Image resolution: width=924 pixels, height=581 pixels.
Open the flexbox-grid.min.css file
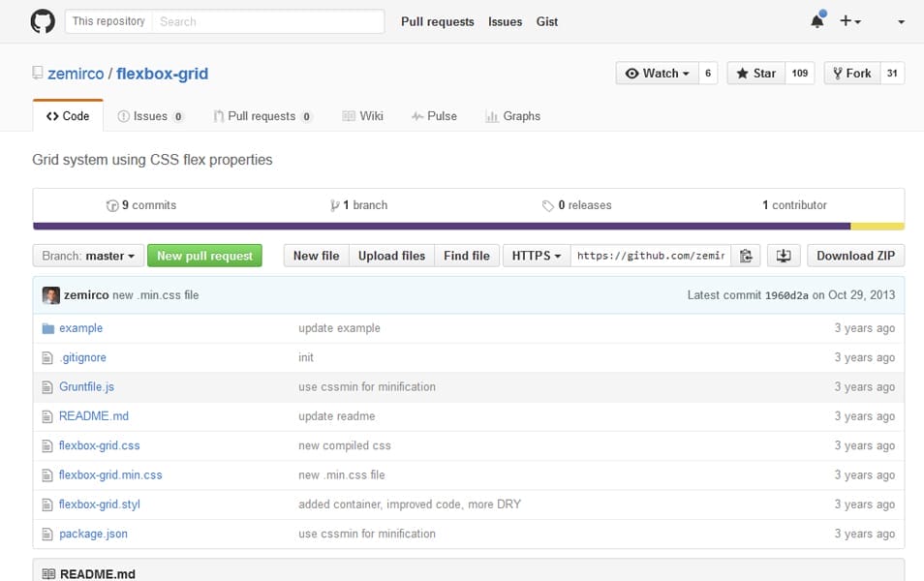coord(110,474)
